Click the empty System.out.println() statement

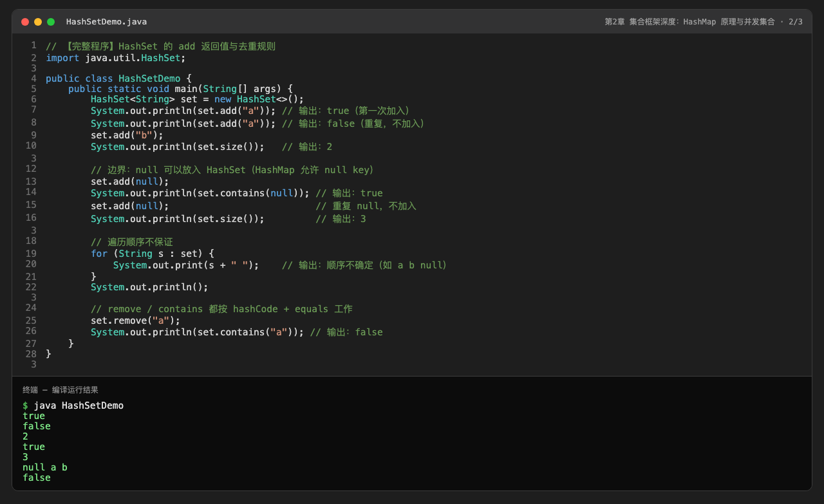pos(149,287)
